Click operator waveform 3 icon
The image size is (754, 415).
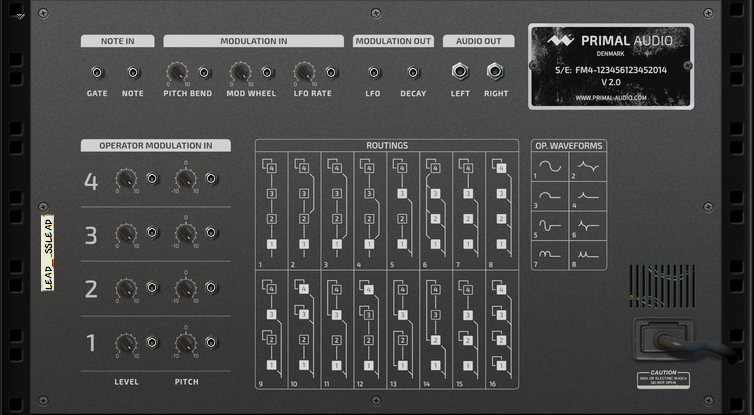coord(550,196)
